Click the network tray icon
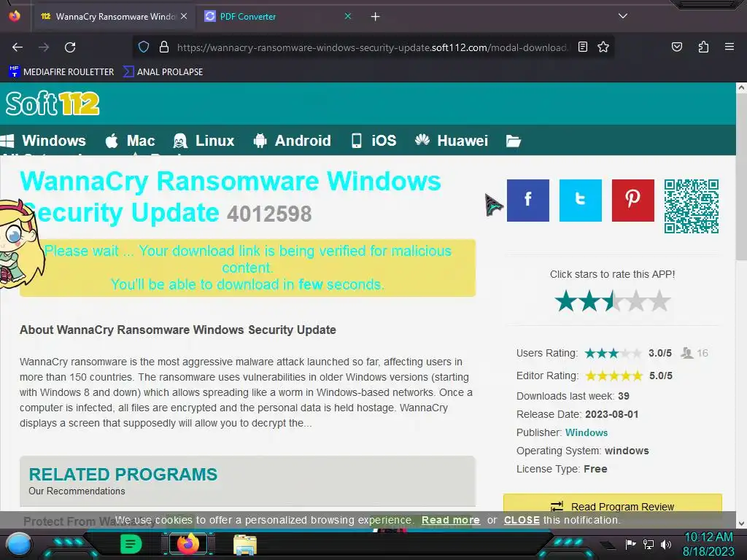Screen dimensions: 747x560 pyautogui.click(x=649, y=544)
